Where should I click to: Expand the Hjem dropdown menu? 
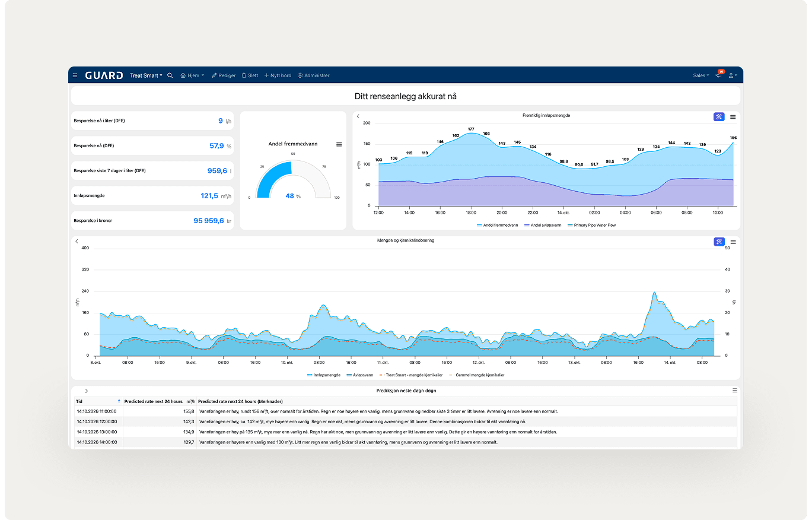tap(192, 75)
